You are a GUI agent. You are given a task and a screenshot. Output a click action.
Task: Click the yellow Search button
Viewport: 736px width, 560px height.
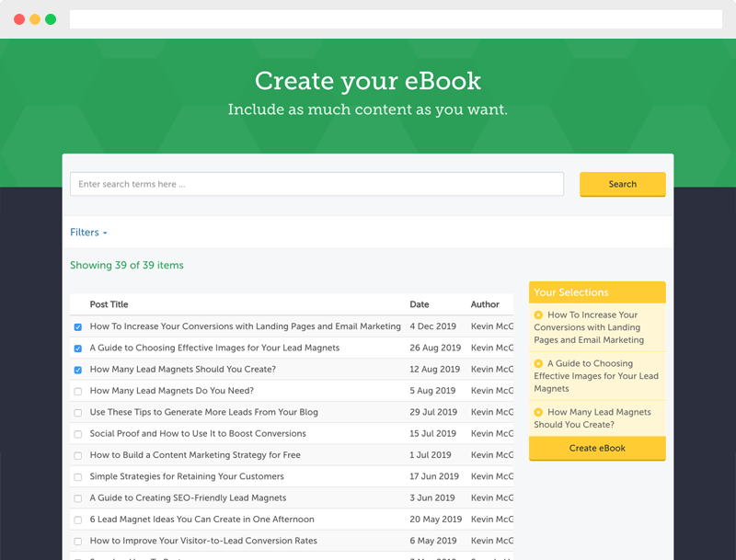(622, 184)
